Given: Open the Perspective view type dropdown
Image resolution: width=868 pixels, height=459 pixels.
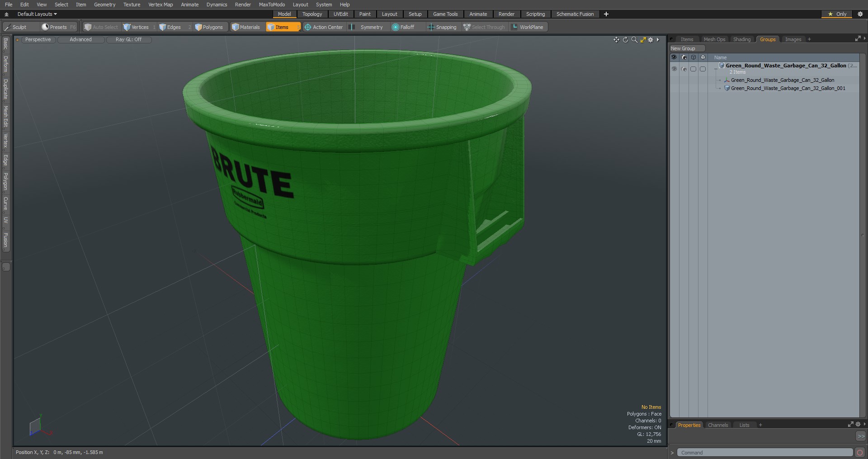Looking at the screenshot, I should 38,40.
